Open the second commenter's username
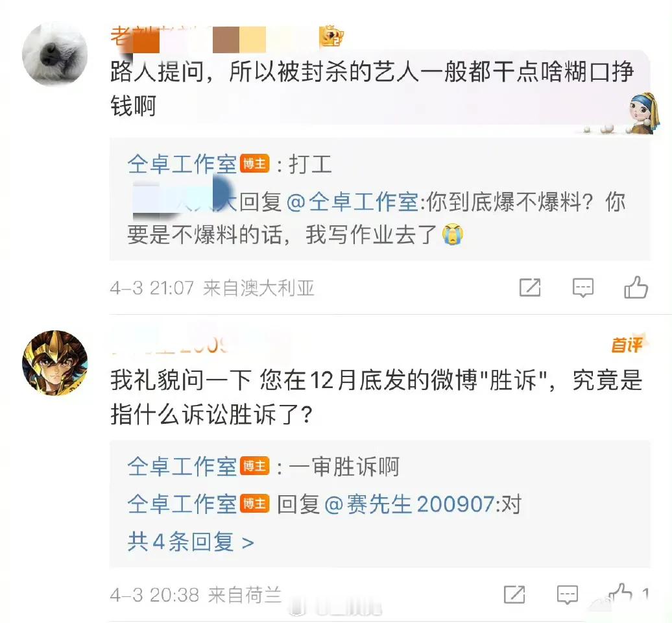Viewport: 672px width, 623px height. [169, 344]
